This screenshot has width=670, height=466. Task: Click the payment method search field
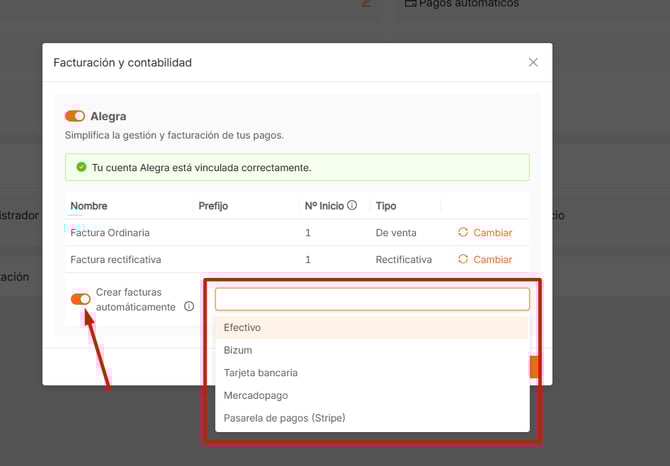click(x=372, y=299)
